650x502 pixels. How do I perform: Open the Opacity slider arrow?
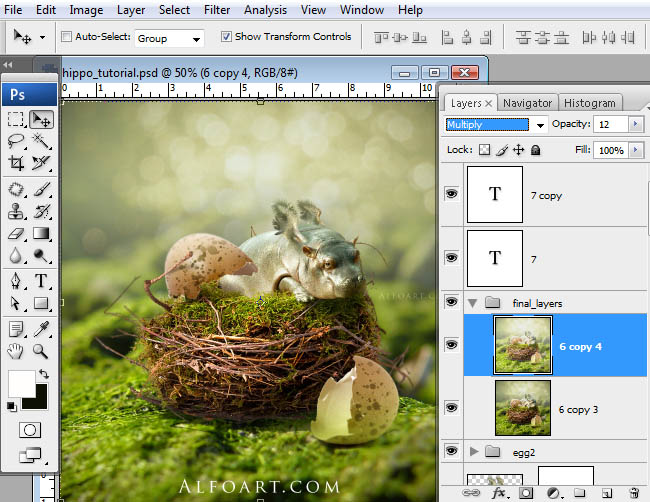(635, 124)
